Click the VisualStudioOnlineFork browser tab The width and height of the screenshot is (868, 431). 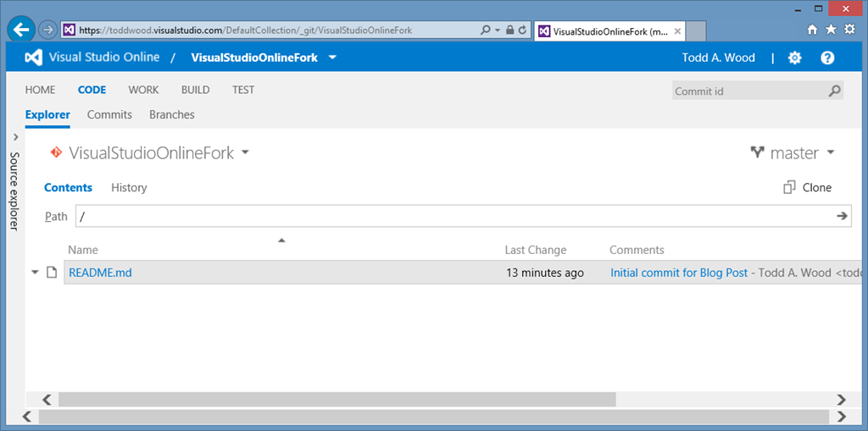609,31
